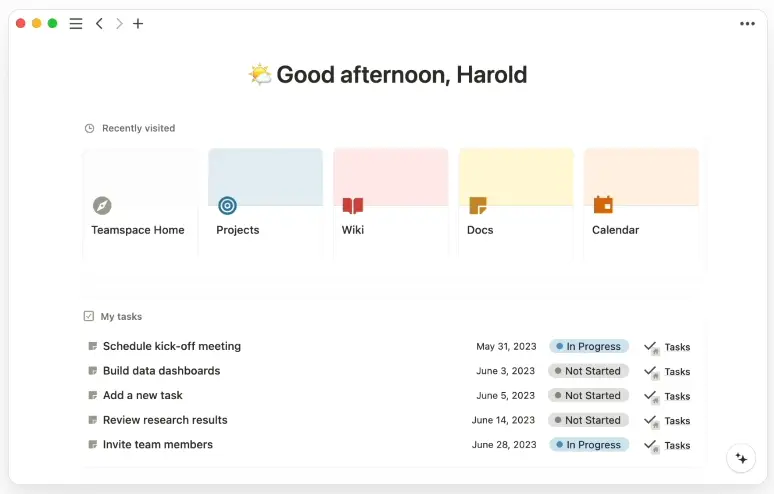This screenshot has height=494, width=774.
Task: Select the June 14, 2023 due date
Action: pos(503,420)
